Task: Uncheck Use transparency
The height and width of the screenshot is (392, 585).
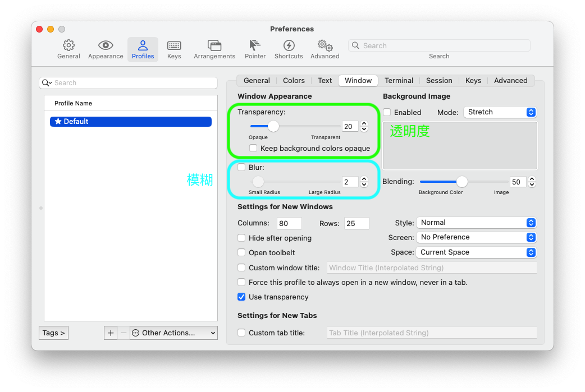Action: tap(241, 297)
